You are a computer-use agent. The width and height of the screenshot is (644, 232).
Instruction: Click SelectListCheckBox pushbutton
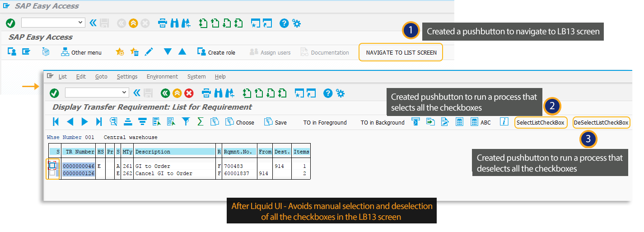[x=541, y=122]
